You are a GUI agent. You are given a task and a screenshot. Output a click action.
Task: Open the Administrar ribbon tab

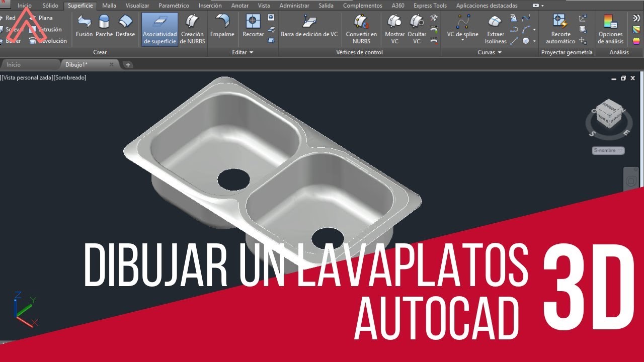294,6
